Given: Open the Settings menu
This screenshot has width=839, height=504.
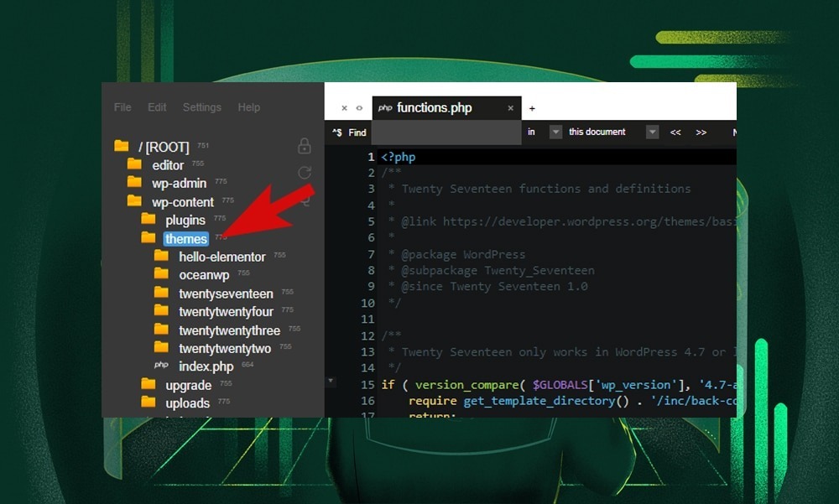Looking at the screenshot, I should (x=201, y=107).
